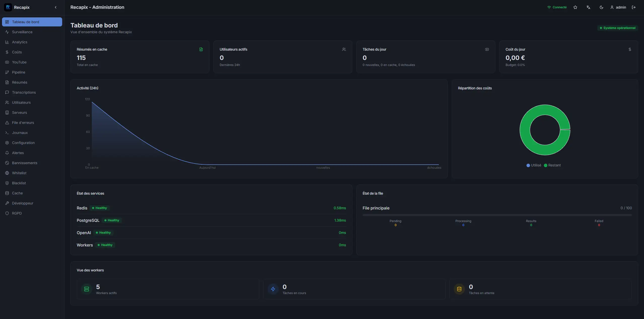Toggle the Utilisé legend item
The height and width of the screenshot is (319, 644).
click(x=534, y=165)
